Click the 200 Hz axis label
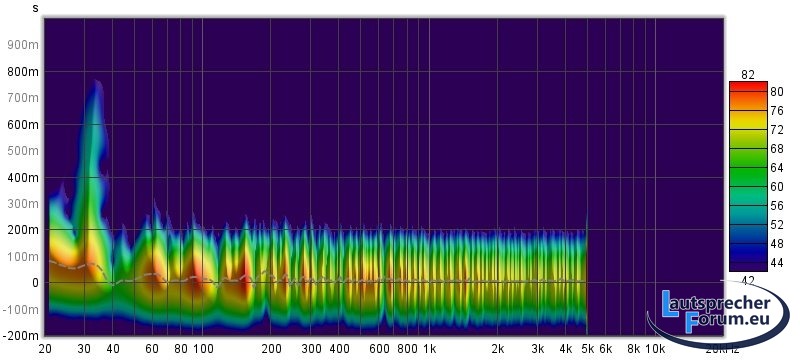The width and height of the screenshot is (800, 360). (x=271, y=349)
